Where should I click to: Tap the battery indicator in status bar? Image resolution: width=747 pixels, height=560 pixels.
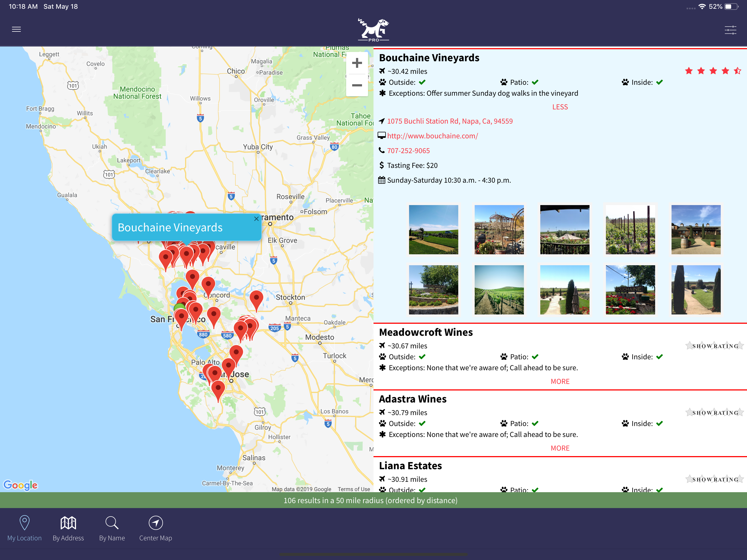[x=731, y=7]
